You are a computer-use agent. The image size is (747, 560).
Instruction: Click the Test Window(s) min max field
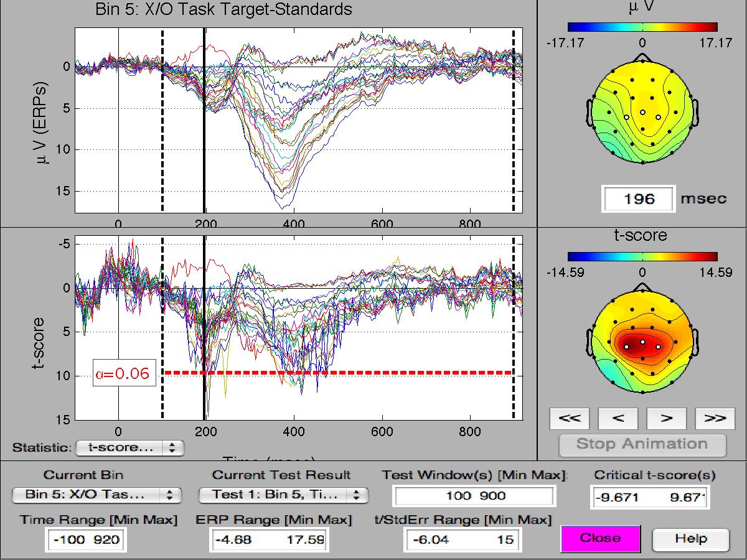coord(474,496)
